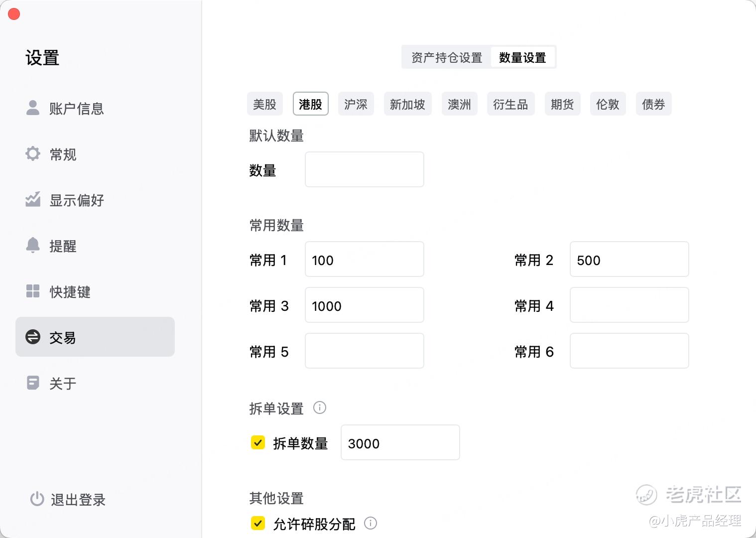Select the 美股 market tab
The image size is (756, 538).
click(x=264, y=104)
